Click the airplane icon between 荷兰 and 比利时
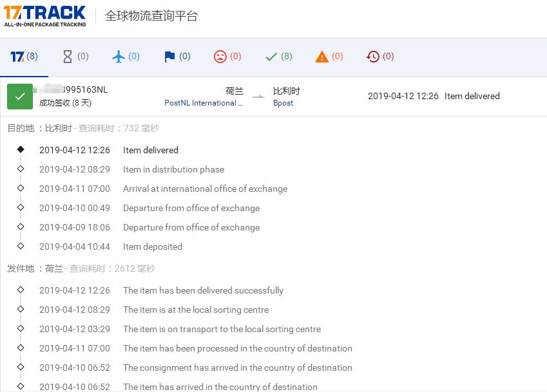 [258, 97]
